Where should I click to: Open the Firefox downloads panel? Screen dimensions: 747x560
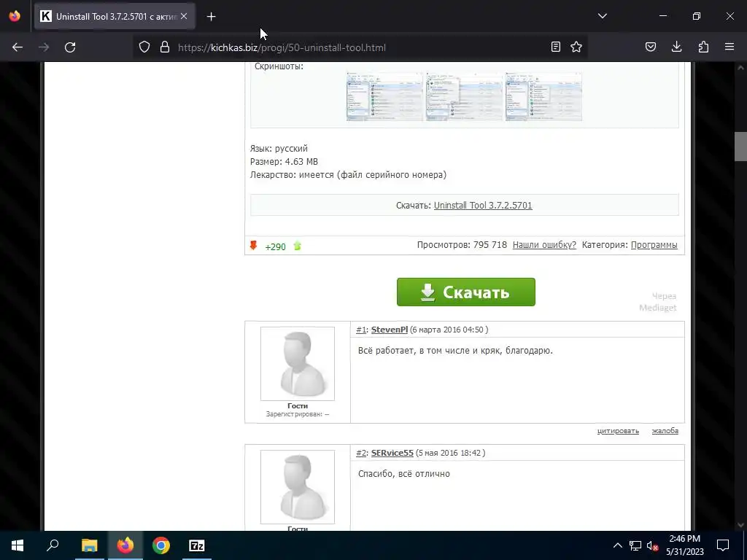point(676,47)
